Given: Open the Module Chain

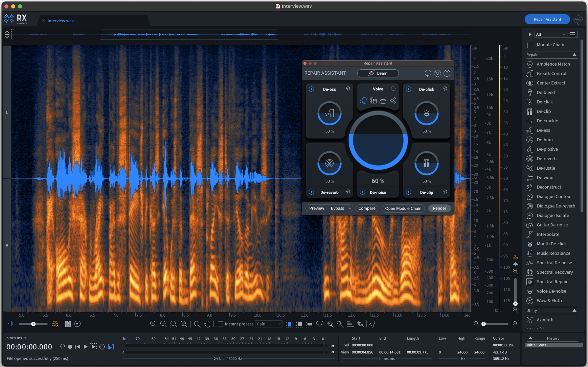Looking at the screenshot, I should click(x=550, y=45).
